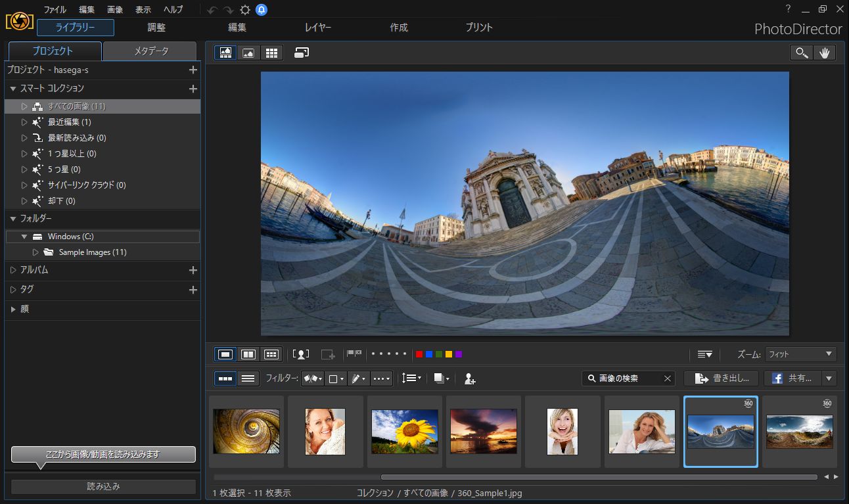Select the sunflower photo thumbnail

tap(404, 430)
